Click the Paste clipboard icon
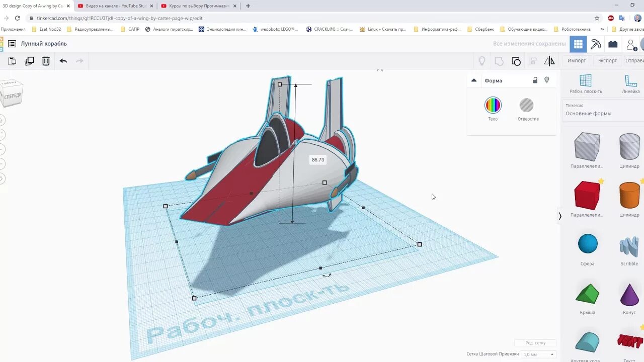 [12, 61]
